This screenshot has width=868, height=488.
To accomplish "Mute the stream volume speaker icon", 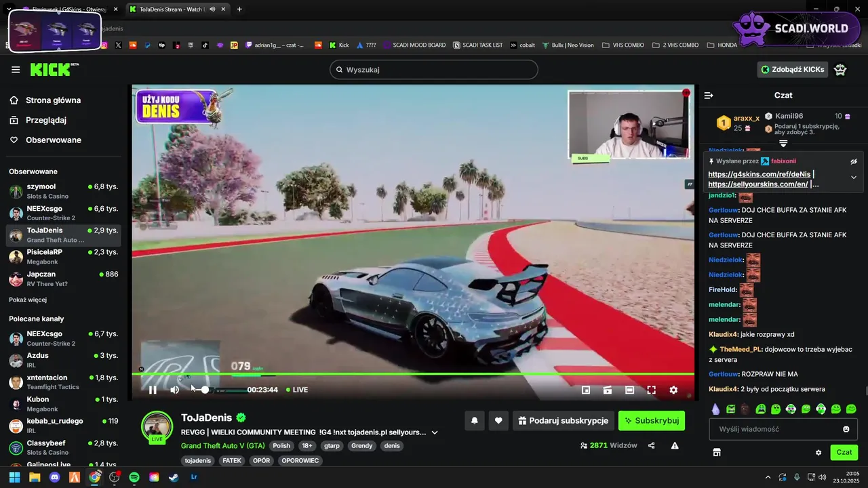I will point(174,390).
